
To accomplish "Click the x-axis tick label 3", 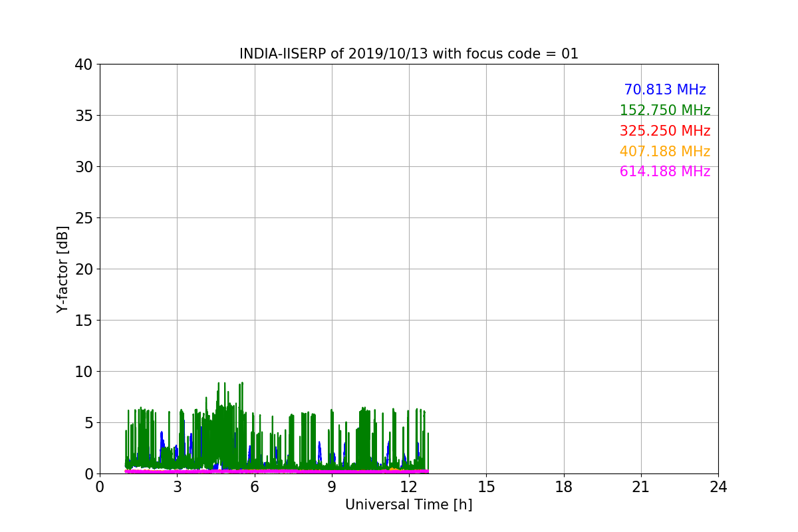I will (x=177, y=487).
